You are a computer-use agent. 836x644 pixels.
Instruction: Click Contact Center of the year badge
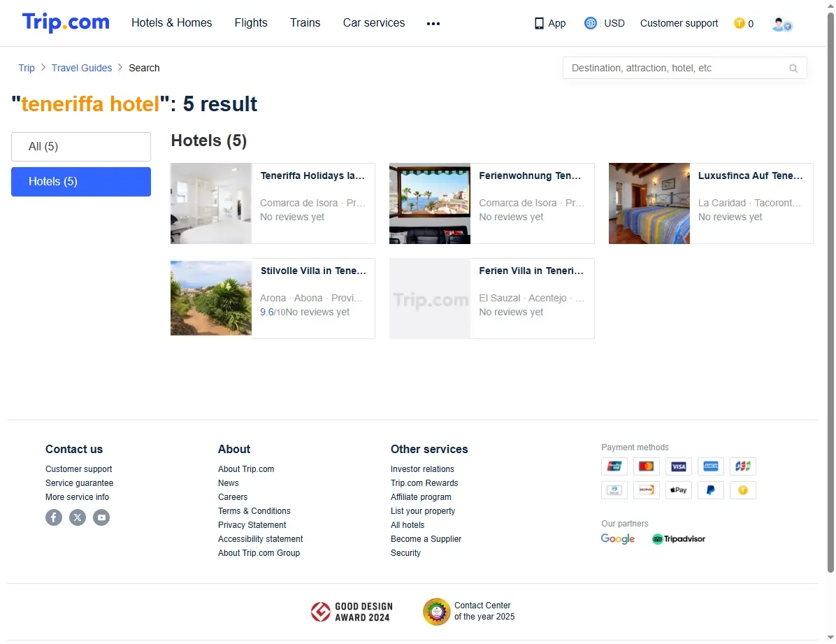[468, 611]
